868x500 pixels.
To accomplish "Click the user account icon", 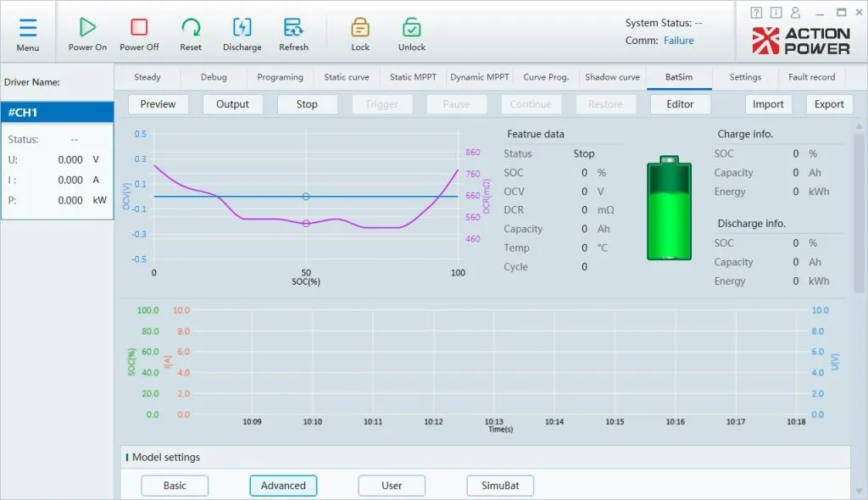I will (795, 12).
